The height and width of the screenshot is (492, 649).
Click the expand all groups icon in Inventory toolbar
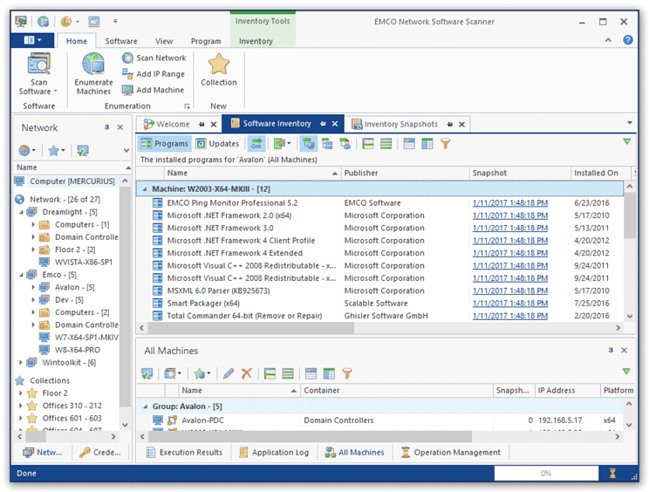(386, 144)
